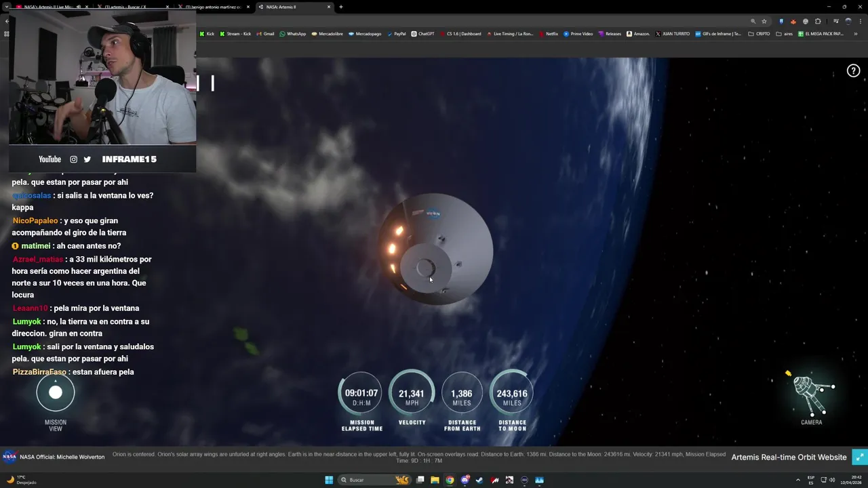Screen dimensions: 868x488
Task: Open the PayPal bookmark
Action: pos(396,33)
